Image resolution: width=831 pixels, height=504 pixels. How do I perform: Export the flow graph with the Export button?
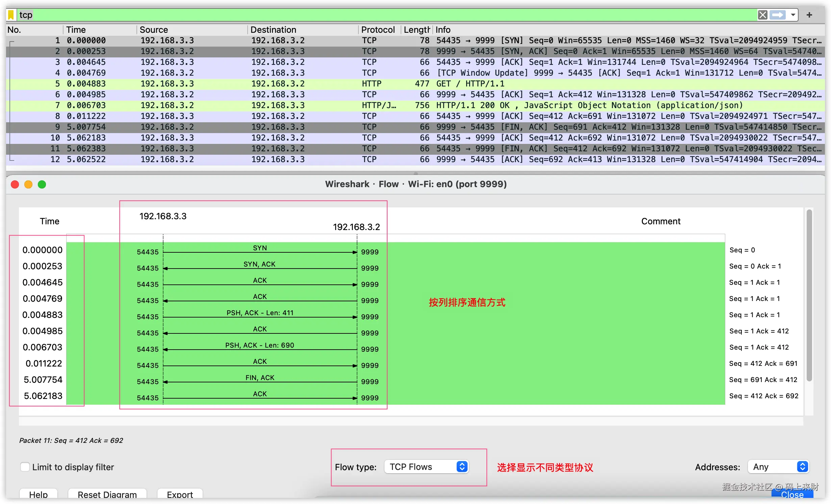point(179,494)
